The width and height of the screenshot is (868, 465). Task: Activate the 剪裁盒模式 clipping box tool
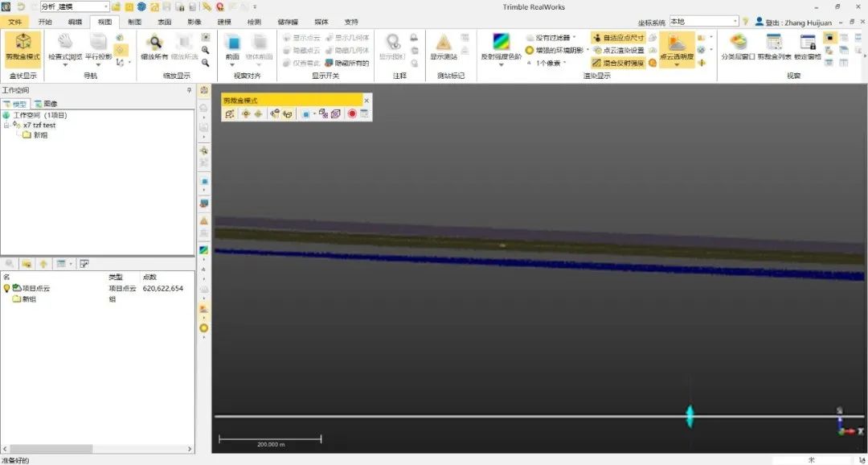pyautogui.click(x=23, y=47)
